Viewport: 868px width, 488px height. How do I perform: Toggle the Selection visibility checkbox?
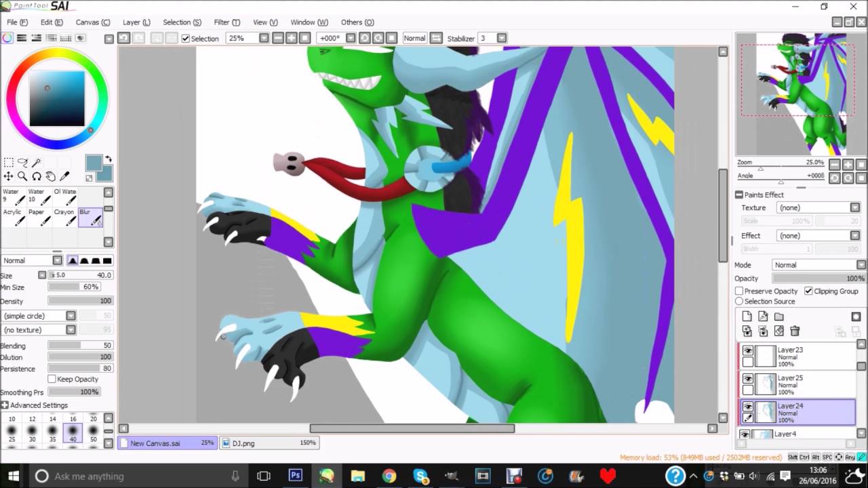[186, 39]
